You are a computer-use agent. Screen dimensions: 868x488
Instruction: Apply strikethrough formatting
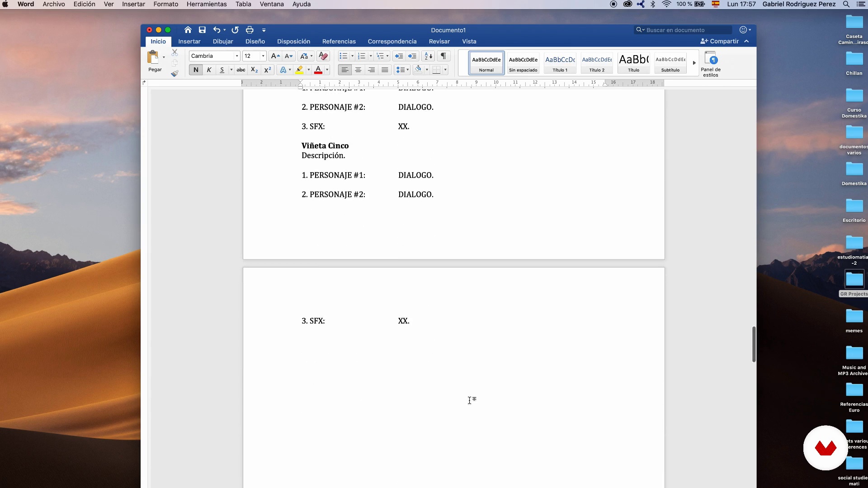241,70
